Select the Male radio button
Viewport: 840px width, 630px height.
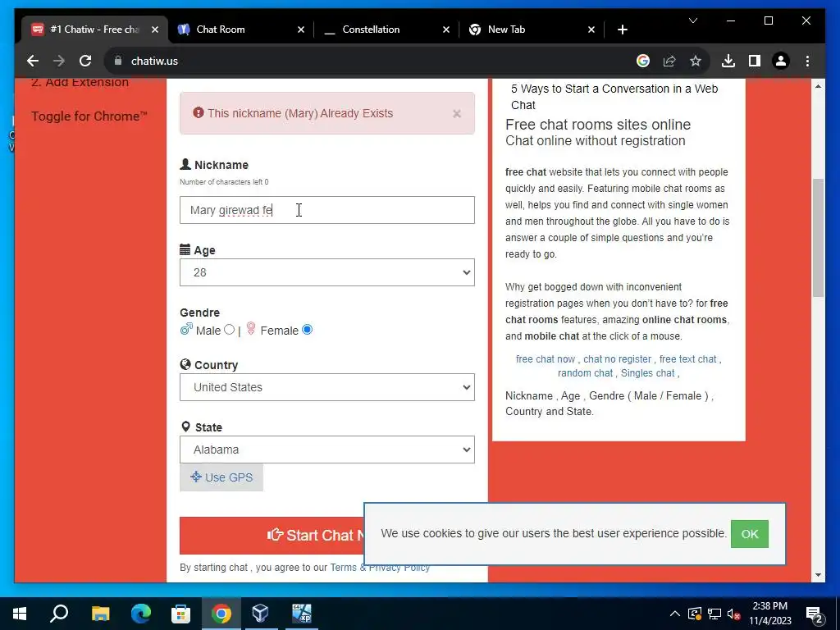point(230,330)
